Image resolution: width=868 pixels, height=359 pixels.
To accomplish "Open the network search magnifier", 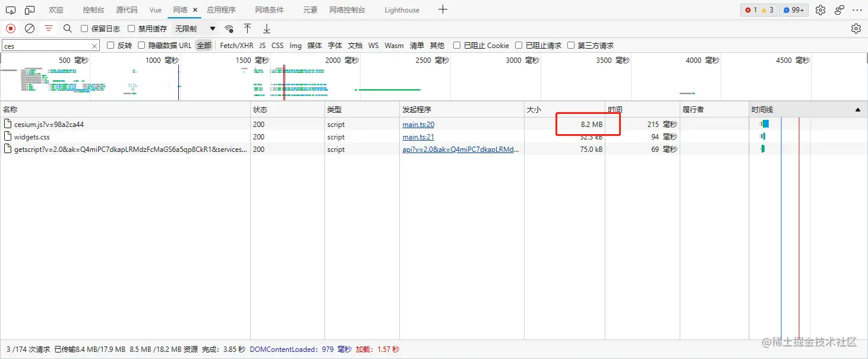I will point(68,28).
